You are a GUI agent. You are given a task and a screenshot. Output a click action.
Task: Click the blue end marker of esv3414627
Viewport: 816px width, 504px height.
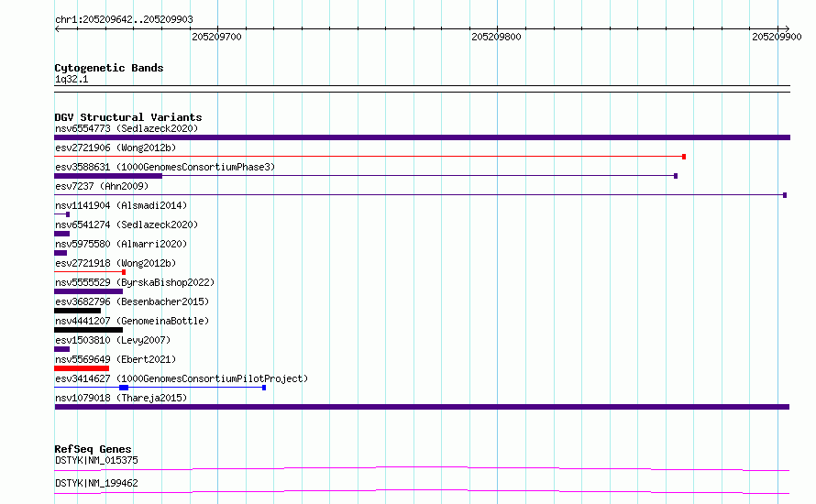[x=264, y=388]
